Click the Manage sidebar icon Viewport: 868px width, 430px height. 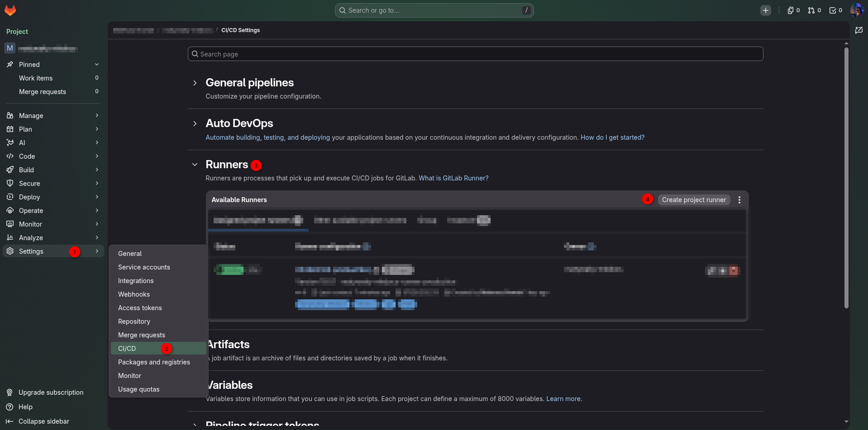pyautogui.click(x=10, y=116)
